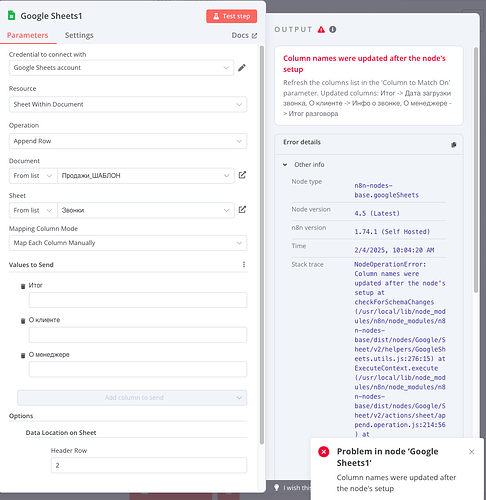Delete the Итог column with the trash icon
Viewport: 486px width, 500px height.
23,286
